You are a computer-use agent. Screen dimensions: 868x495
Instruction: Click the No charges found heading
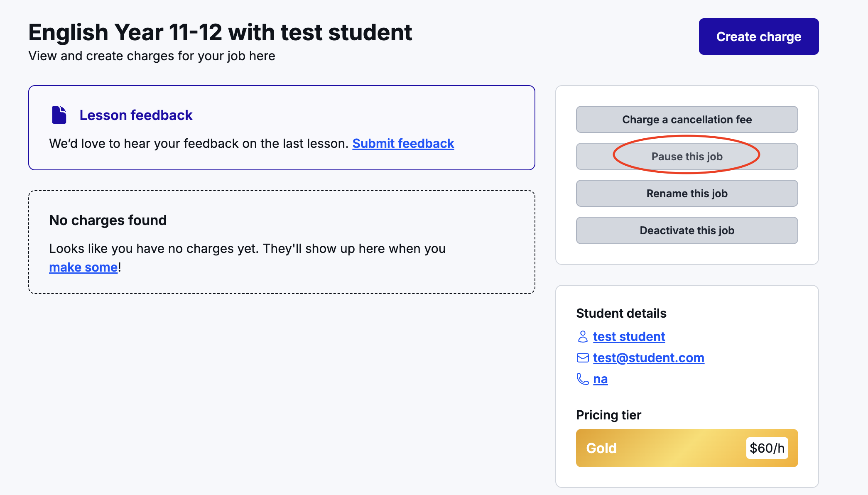coord(108,220)
